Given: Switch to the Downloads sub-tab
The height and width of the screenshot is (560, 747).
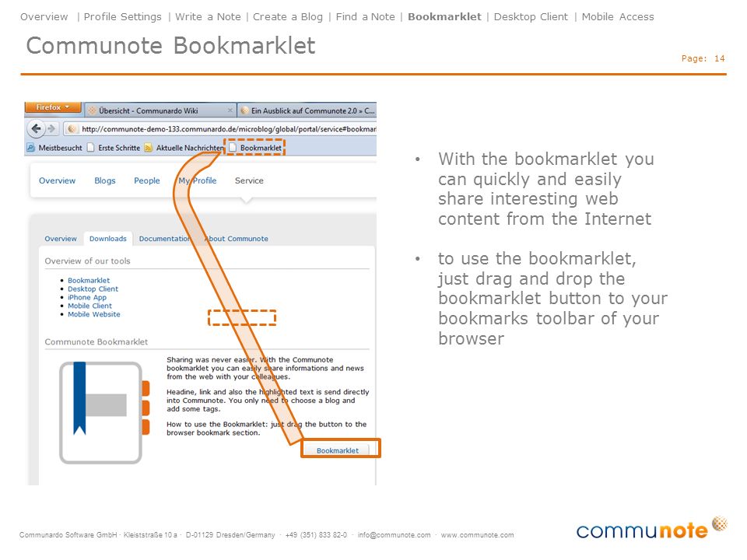Looking at the screenshot, I should pos(107,239).
